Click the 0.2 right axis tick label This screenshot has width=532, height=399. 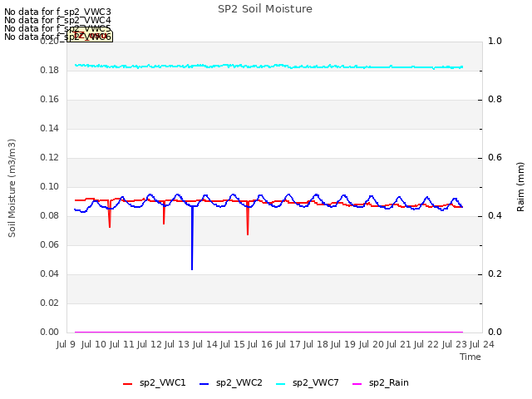click(495, 273)
